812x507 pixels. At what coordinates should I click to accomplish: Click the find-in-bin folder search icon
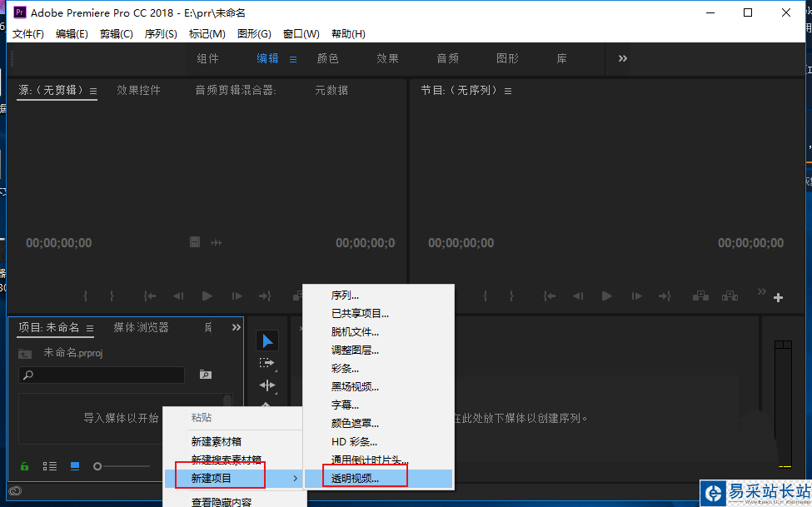[205, 375]
